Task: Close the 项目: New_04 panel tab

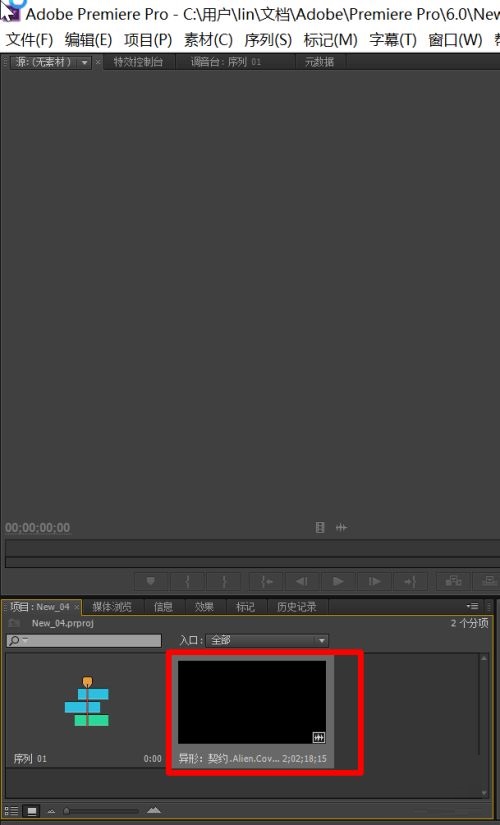Action: [x=77, y=607]
